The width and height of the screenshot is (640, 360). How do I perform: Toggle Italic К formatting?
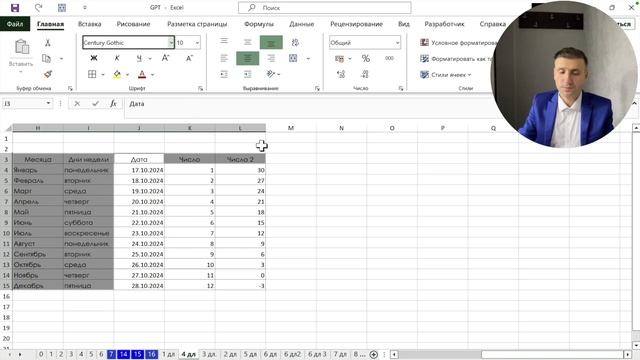[x=117, y=58]
